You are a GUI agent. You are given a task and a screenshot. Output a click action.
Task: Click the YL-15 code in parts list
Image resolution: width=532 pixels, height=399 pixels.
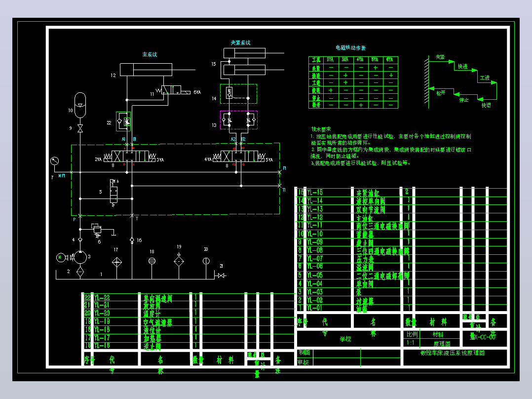(x=315, y=192)
